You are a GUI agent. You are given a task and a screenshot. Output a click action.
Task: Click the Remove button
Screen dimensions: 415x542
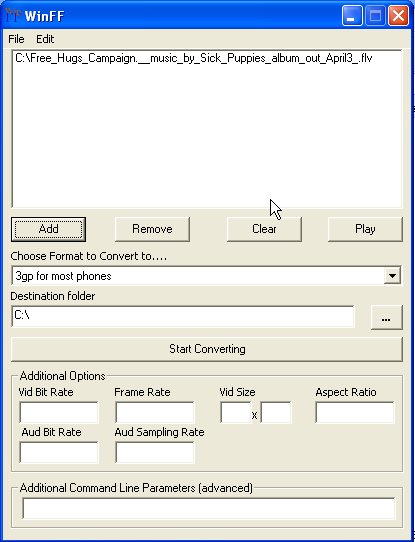pyautogui.click(x=152, y=229)
